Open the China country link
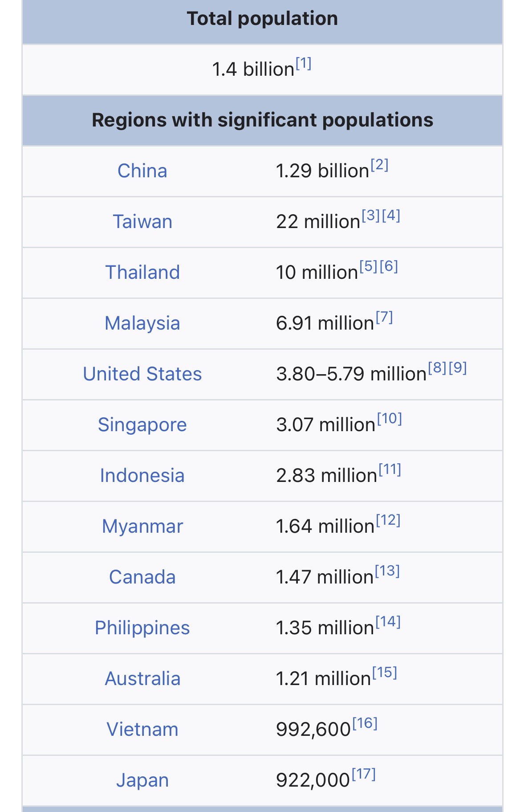 point(142,171)
